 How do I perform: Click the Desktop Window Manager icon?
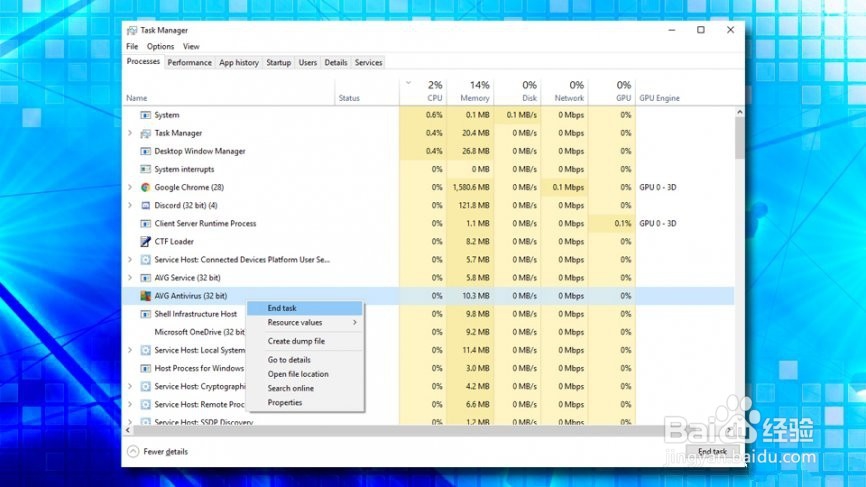(x=145, y=151)
